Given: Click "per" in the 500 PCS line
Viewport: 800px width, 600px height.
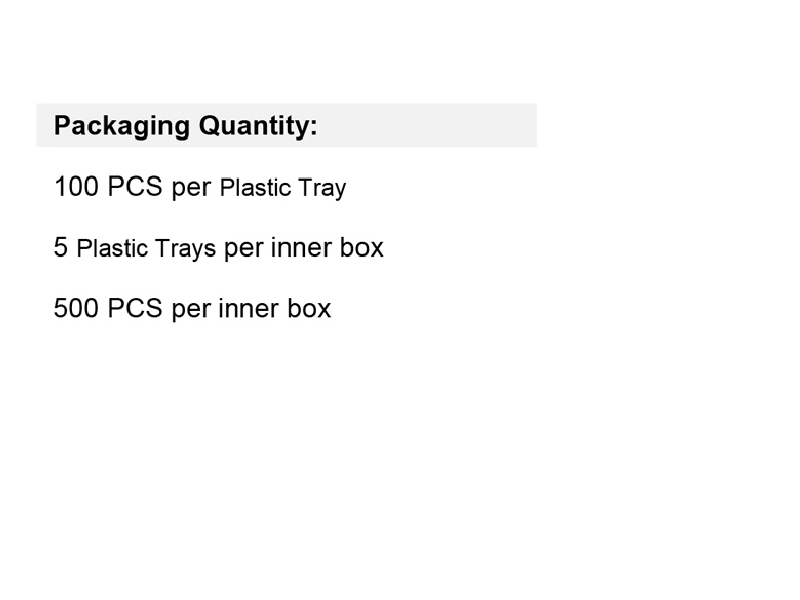Looking at the screenshot, I should click(x=191, y=309).
